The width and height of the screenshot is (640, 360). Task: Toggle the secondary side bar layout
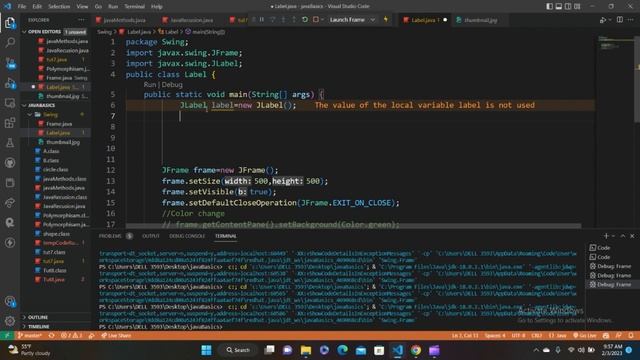pos(568,7)
